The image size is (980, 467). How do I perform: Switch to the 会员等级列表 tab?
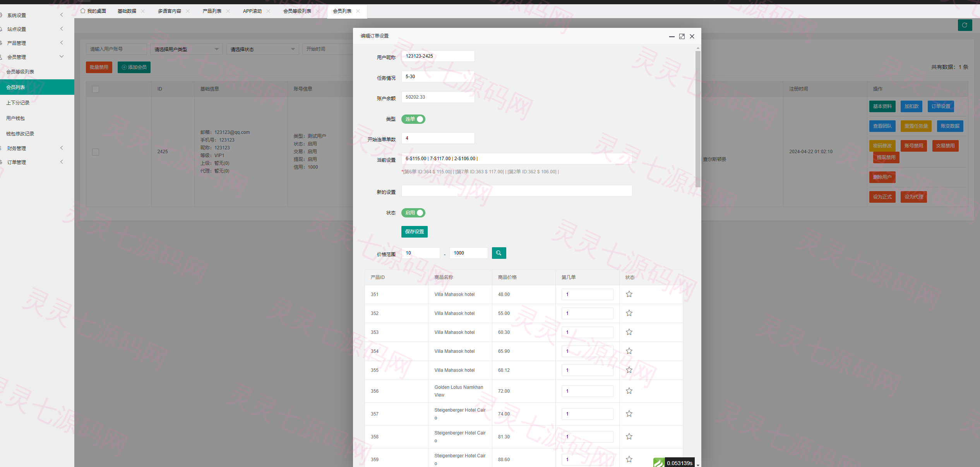(x=297, y=11)
